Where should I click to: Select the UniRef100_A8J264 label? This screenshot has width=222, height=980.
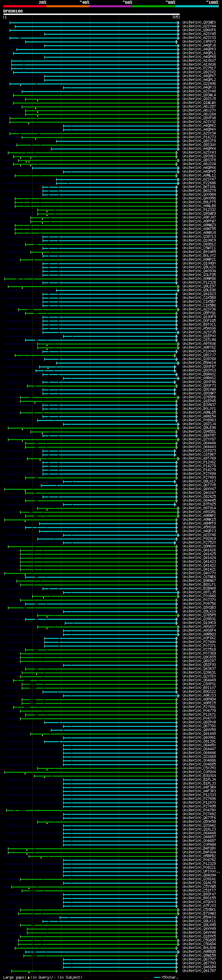coord(199,114)
